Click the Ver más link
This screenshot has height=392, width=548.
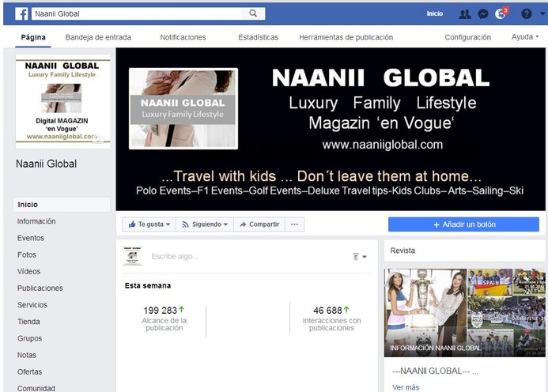[x=406, y=387]
